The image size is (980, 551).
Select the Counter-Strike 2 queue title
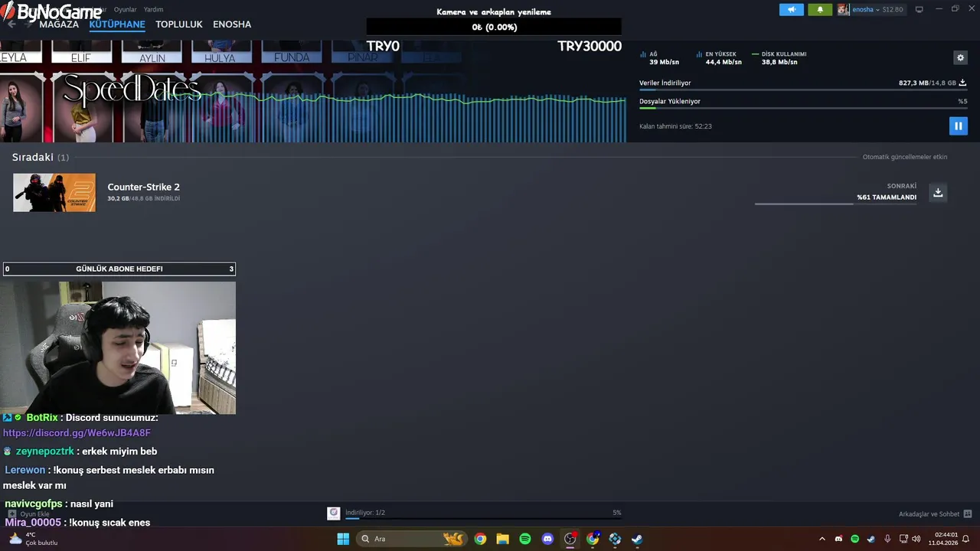(144, 187)
